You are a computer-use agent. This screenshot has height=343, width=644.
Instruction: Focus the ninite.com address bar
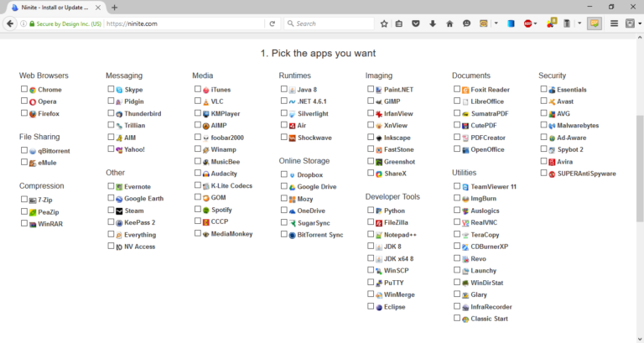click(x=184, y=23)
